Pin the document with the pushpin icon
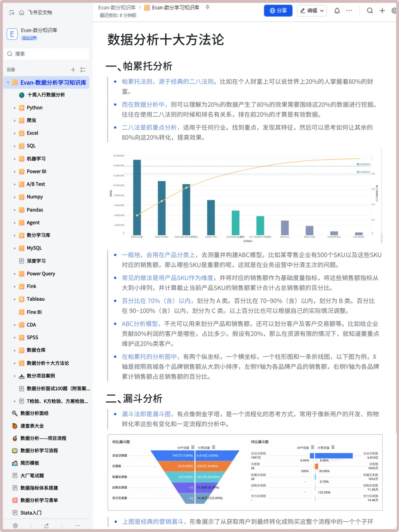The width and height of the screenshot is (399, 532). pyautogui.click(x=207, y=7)
